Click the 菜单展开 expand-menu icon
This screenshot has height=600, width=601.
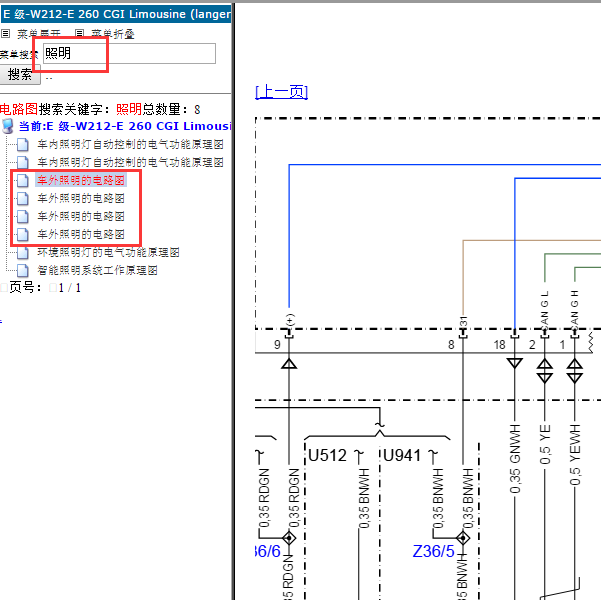click(5, 33)
